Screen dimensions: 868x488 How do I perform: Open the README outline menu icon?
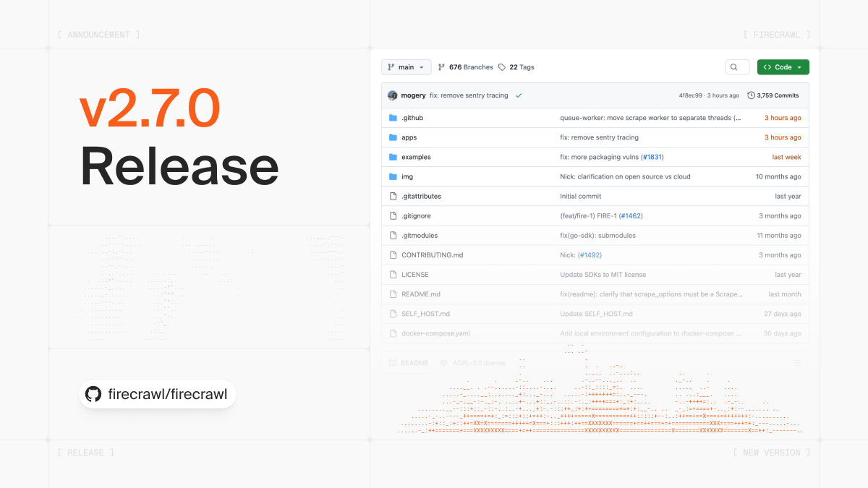click(x=797, y=362)
